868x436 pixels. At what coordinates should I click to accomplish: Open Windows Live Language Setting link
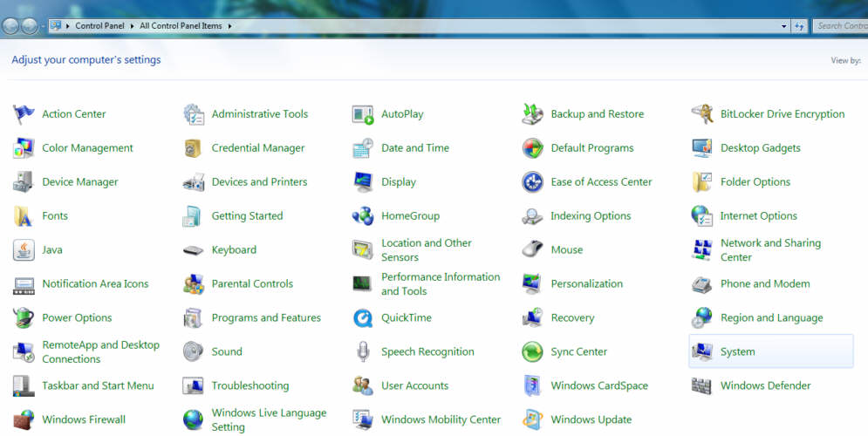pos(269,420)
